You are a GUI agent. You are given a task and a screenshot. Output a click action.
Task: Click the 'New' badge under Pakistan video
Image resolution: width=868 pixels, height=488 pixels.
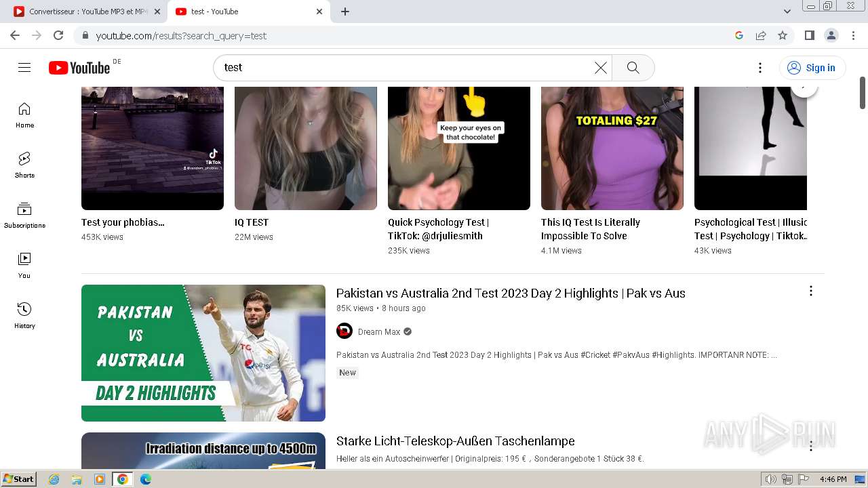coord(348,373)
